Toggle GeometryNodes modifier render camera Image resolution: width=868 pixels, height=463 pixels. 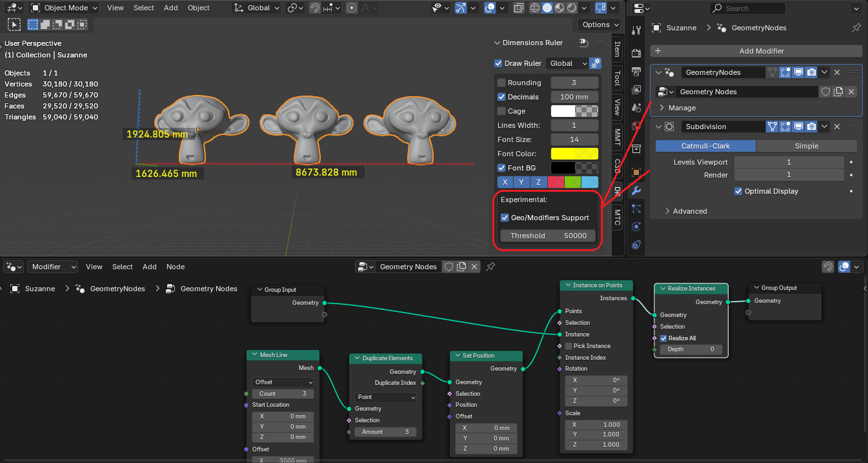click(811, 72)
